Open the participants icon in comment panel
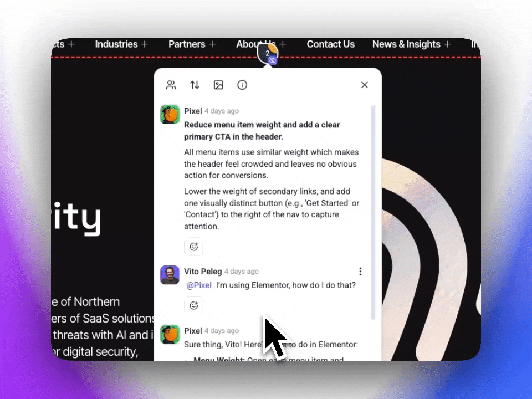 click(171, 85)
